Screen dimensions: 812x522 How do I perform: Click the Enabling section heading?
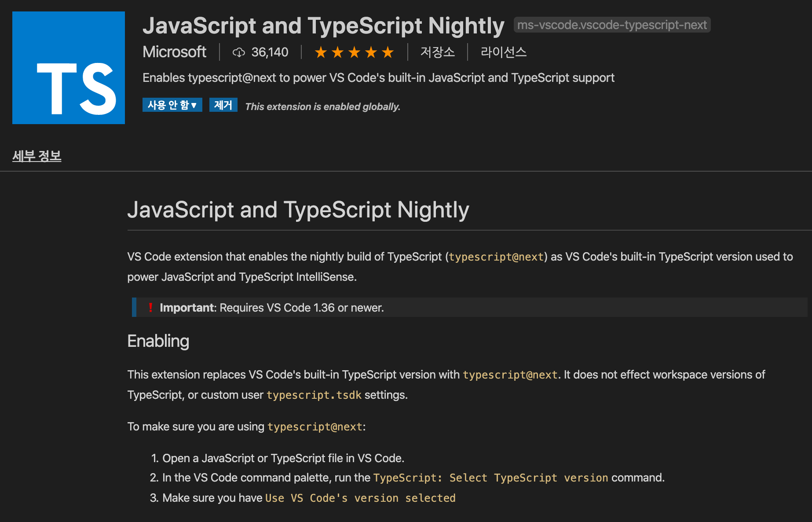coord(158,341)
